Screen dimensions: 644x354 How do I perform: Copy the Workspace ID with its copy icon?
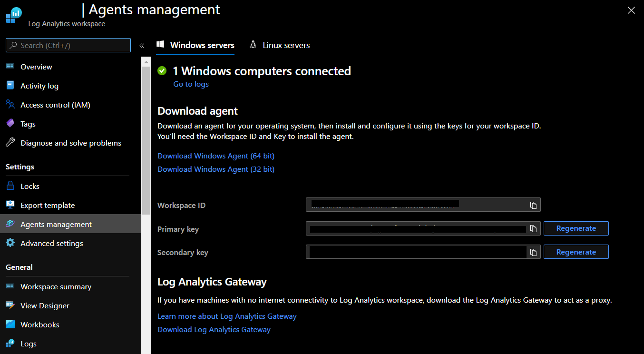click(533, 205)
